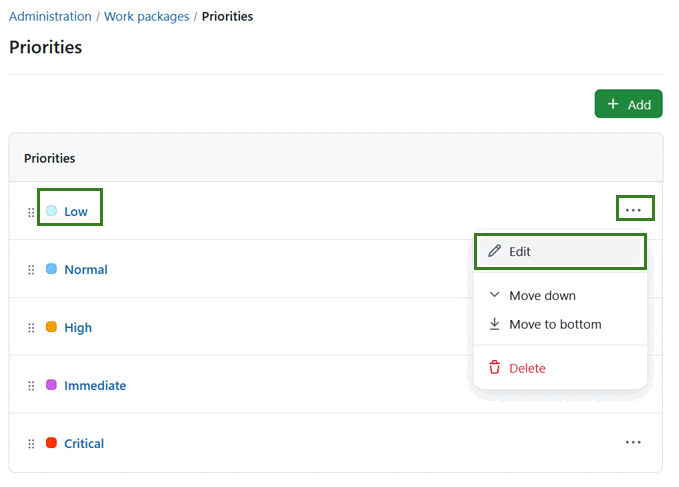
Task: Click the drag handle for High priority
Action: click(x=31, y=328)
